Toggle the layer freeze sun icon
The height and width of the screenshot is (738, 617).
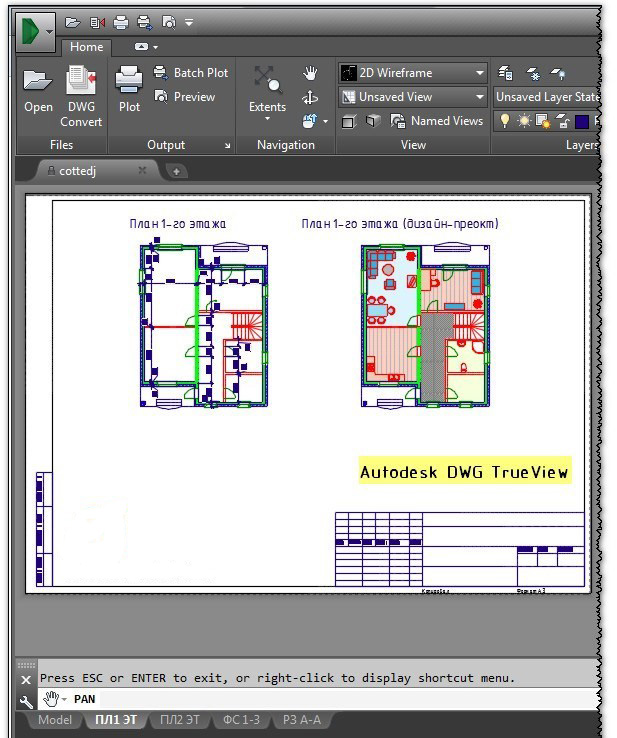[x=524, y=121]
